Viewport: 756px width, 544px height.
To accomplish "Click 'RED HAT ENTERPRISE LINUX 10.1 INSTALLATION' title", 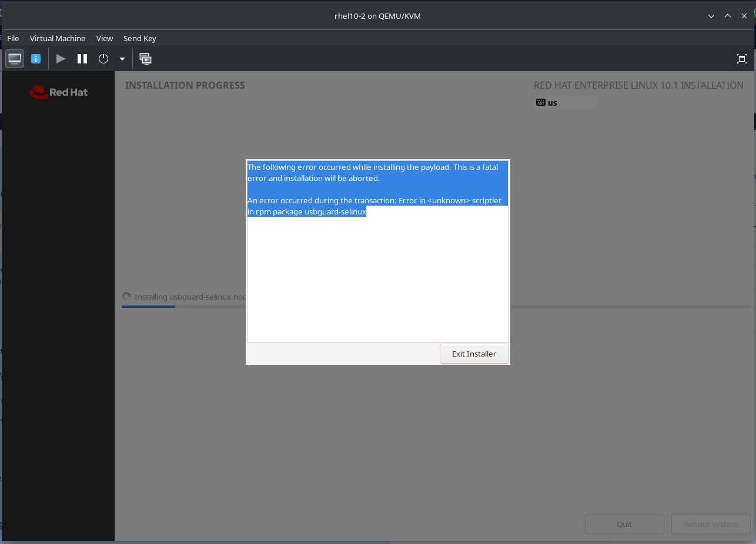I will tap(638, 85).
